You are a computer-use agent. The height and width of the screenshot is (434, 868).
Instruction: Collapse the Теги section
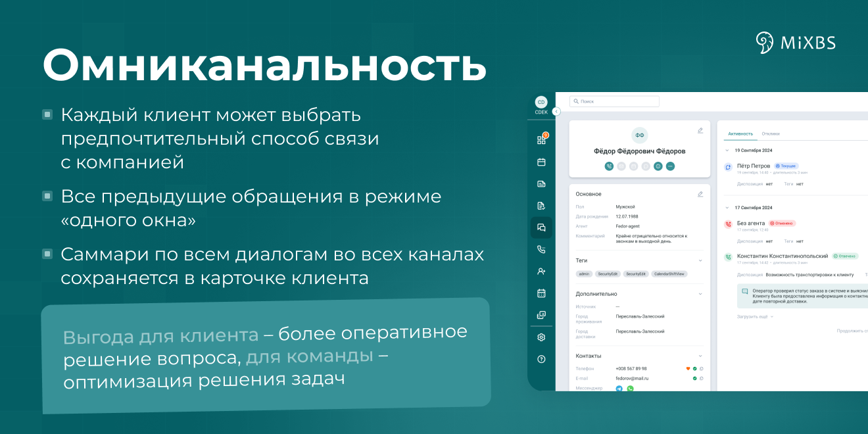tap(700, 260)
